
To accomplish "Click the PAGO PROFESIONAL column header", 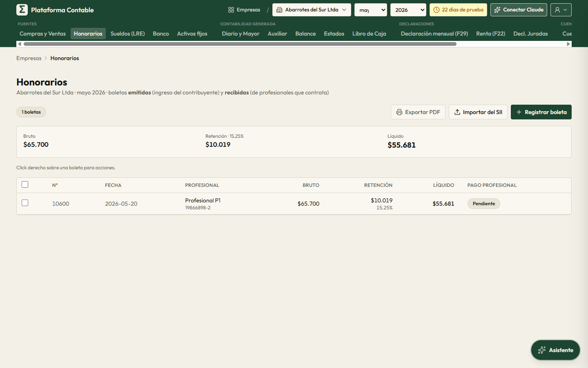I will [x=492, y=185].
